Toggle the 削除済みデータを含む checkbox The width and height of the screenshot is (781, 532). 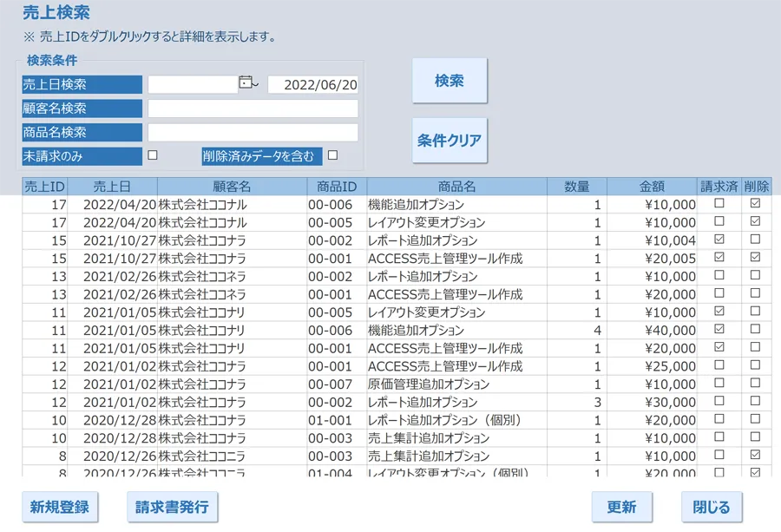(x=332, y=155)
